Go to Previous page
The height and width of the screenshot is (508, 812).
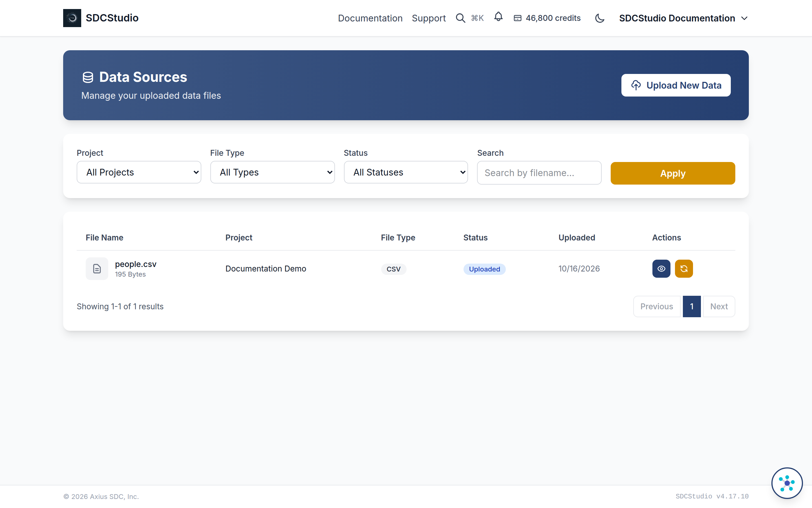click(657, 306)
